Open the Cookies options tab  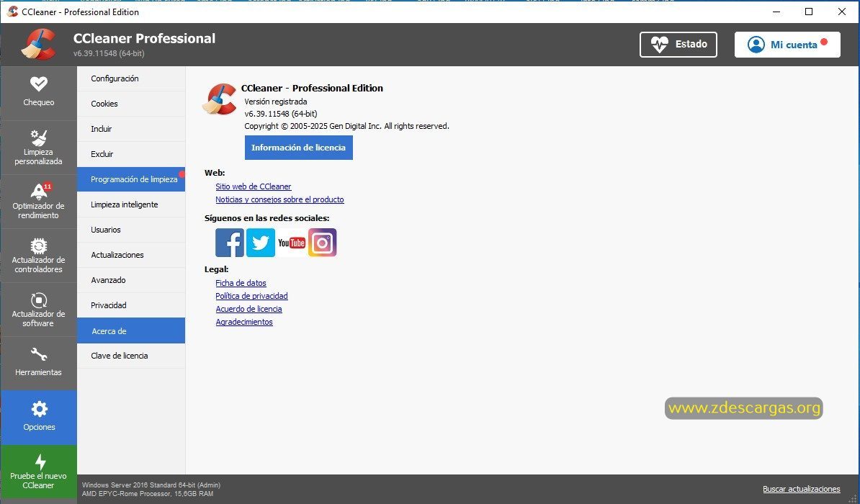[x=131, y=104]
